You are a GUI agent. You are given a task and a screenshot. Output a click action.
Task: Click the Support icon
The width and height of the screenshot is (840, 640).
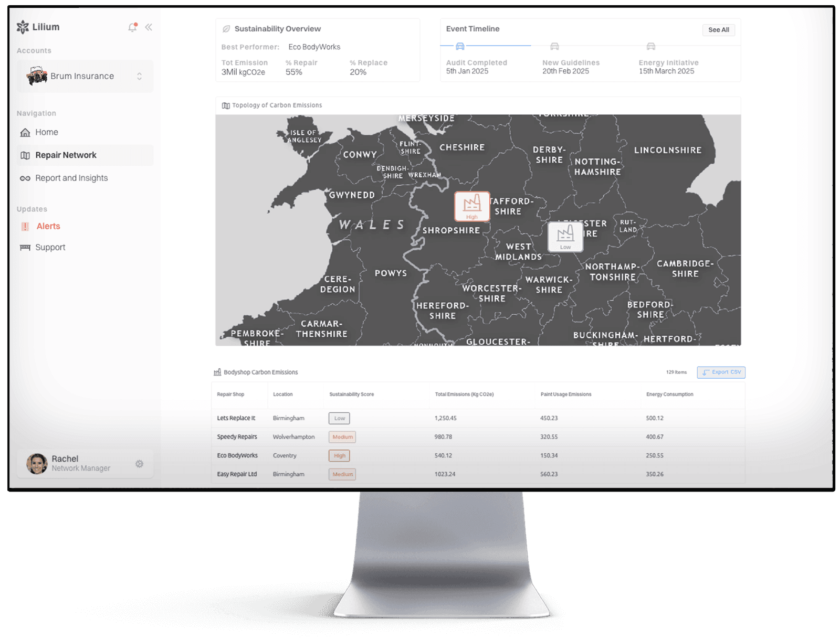[x=25, y=248]
